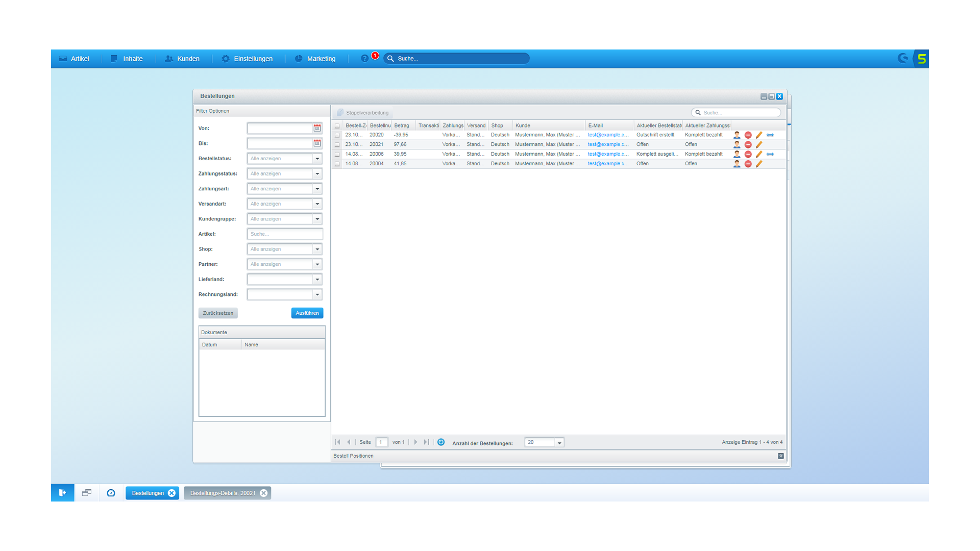Image resolution: width=980 pixels, height=551 pixels.
Task: Go to next page of orders
Action: tap(415, 442)
